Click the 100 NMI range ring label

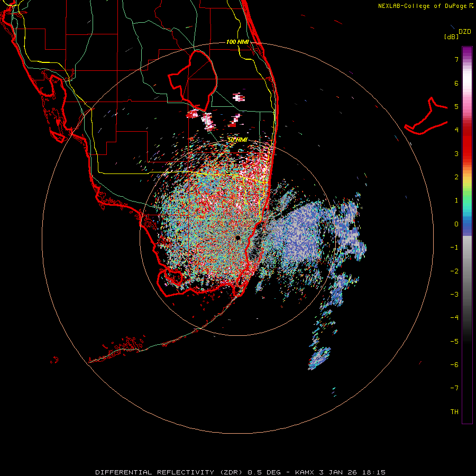point(237,42)
